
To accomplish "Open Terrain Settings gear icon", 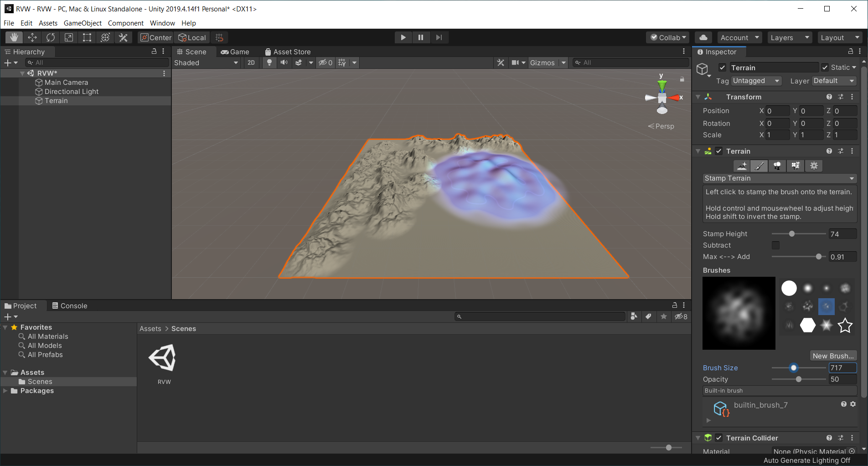I will pyautogui.click(x=814, y=166).
